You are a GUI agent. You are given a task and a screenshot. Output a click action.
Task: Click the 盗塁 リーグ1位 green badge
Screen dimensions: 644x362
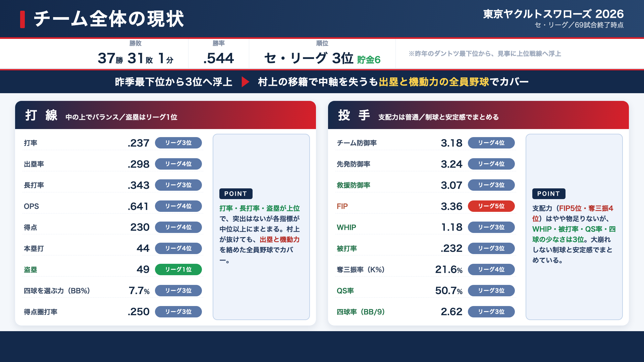[x=178, y=269]
